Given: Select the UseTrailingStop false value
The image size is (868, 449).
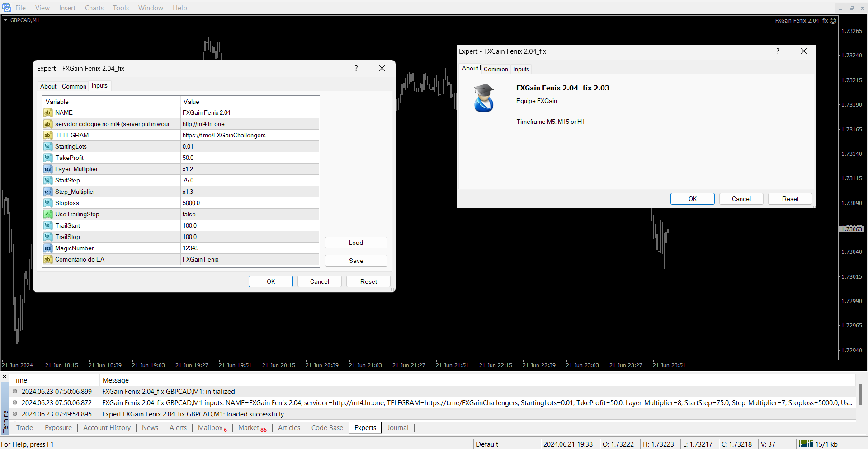Looking at the screenshot, I should 250,214.
